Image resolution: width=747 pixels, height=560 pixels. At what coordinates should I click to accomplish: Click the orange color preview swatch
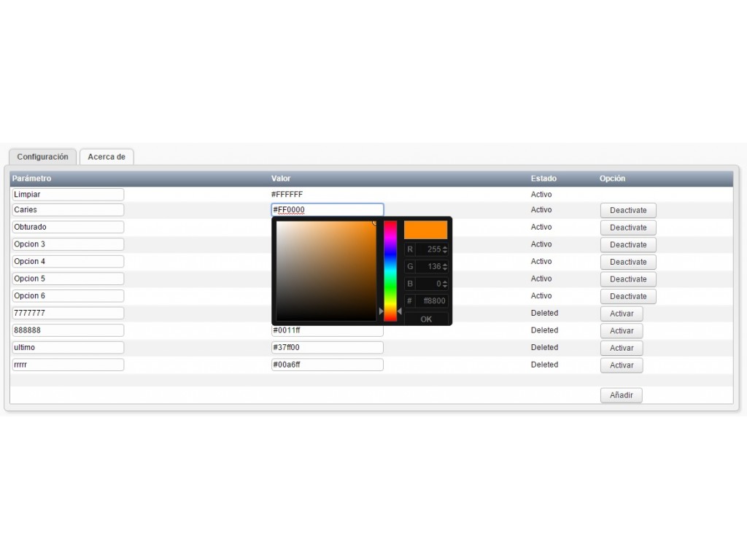[425, 230]
